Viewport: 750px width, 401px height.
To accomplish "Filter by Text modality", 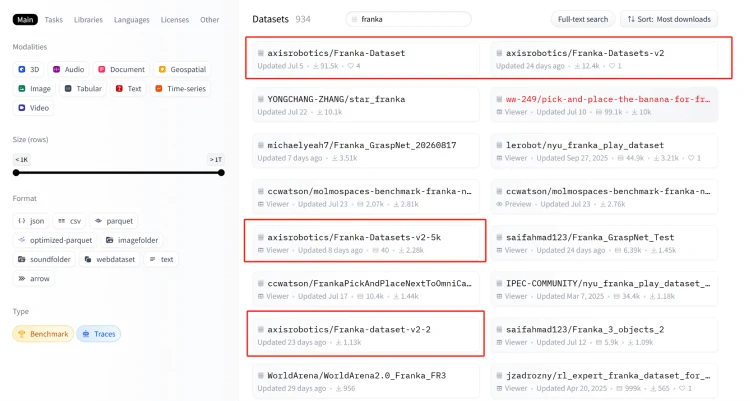I will point(128,89).
